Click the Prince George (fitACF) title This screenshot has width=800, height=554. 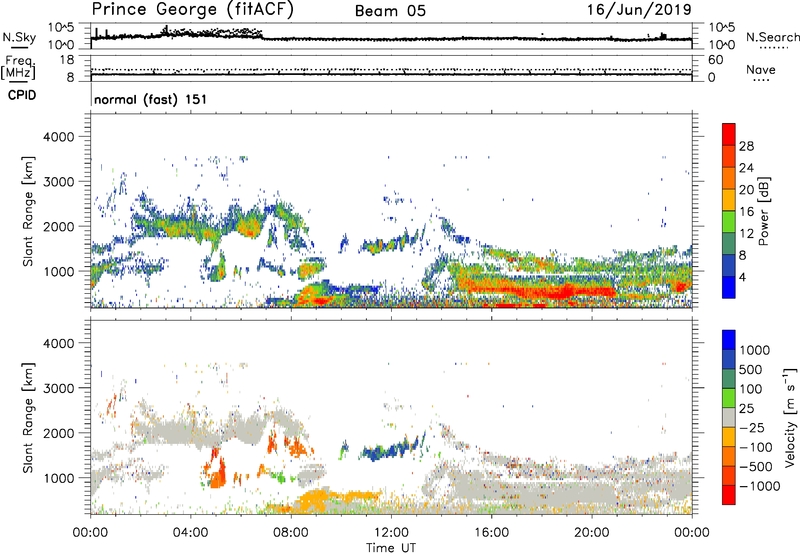(193, 10)
